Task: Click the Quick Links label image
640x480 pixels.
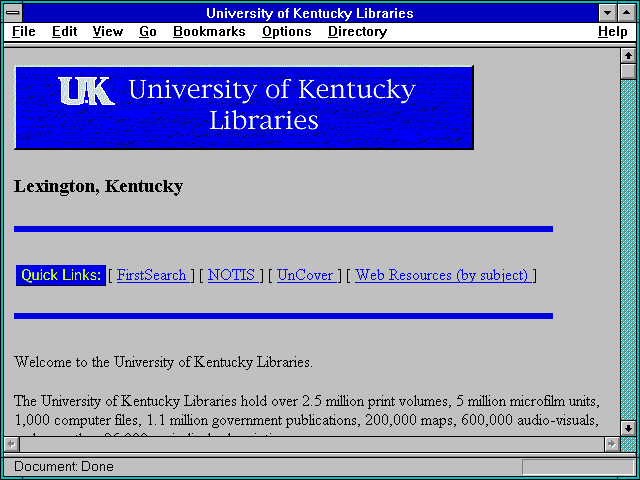Action: [x=61, y=275]
